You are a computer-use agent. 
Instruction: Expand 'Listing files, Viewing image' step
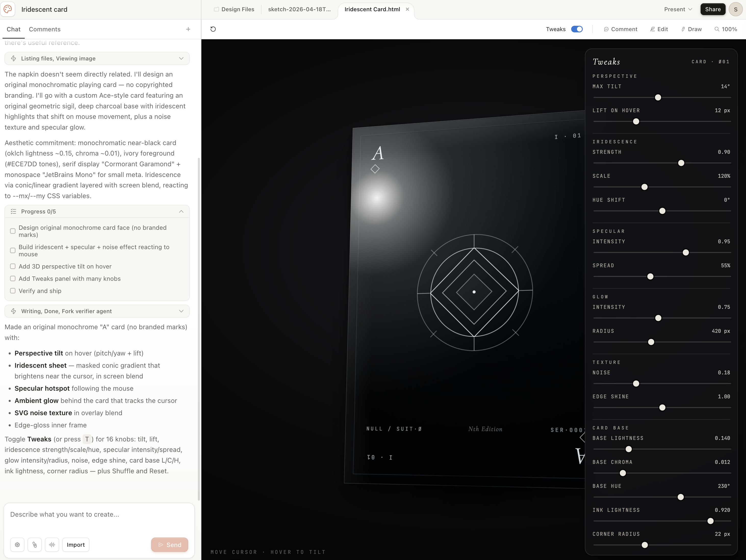click(x=181, y=58)
